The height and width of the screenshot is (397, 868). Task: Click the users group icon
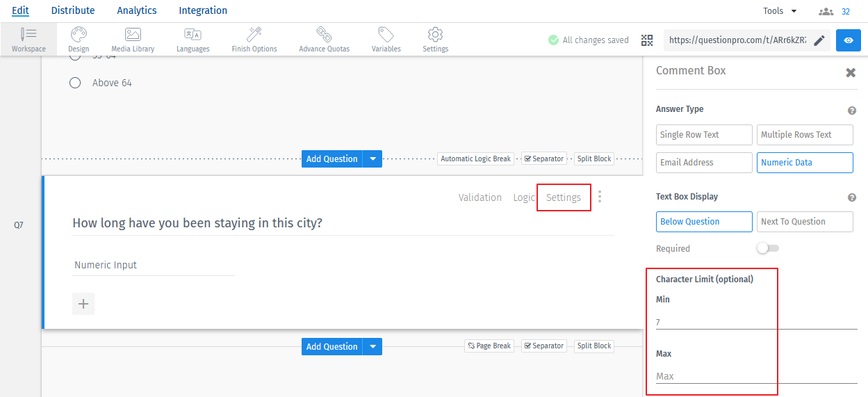[826, 12]
